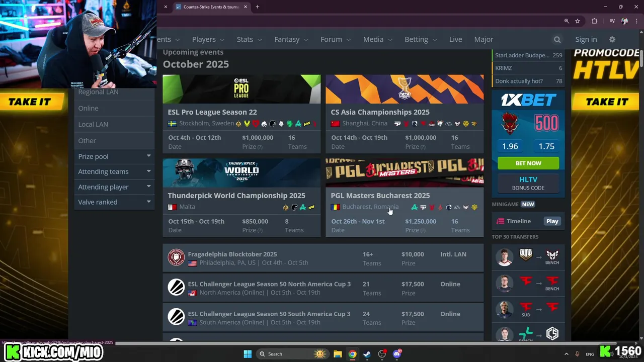Open the Stats menu dropdown

pyautogui.click(x=249, y=39)
